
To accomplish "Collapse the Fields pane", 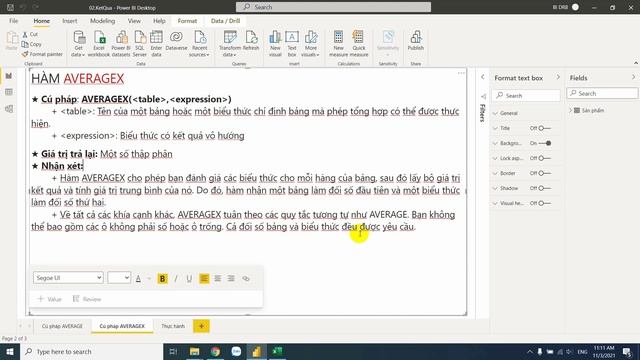I will point(633,77).
